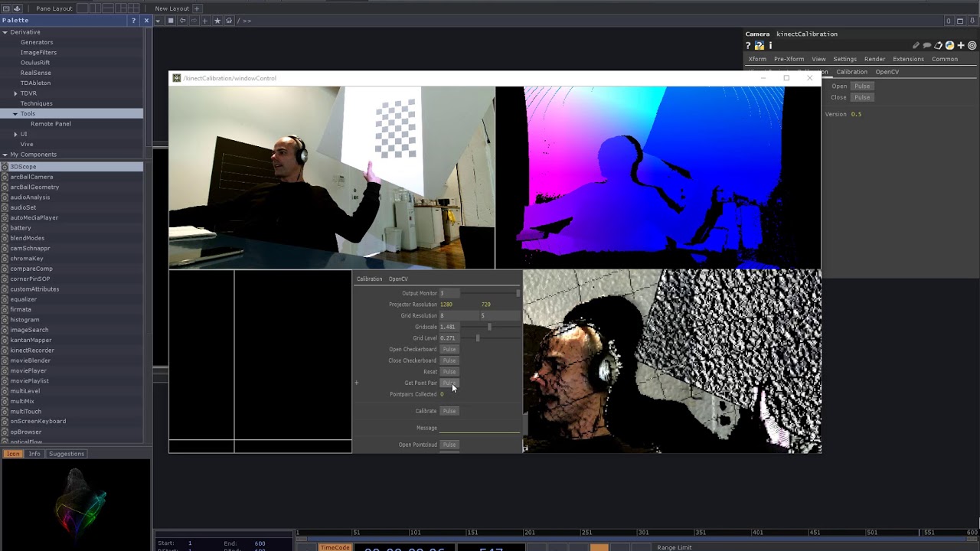980x551 pixels.
Task: Select the Generators folder under Derivative
Action: click(37, 42)
